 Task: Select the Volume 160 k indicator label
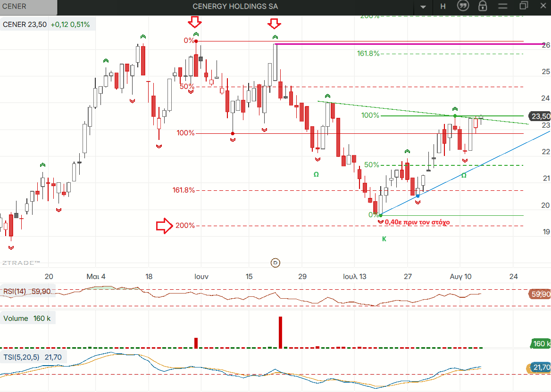(27, 318)
